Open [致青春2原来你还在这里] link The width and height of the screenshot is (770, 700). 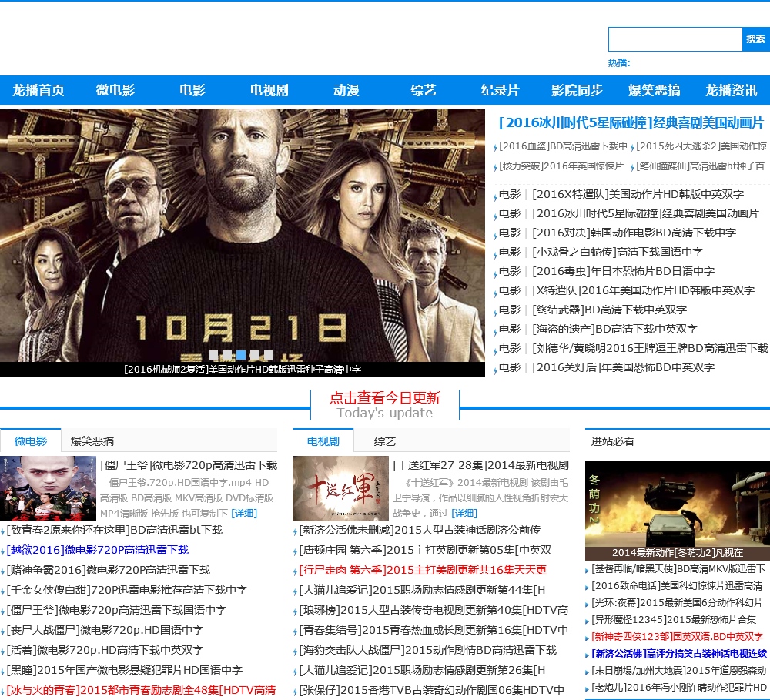115,530
